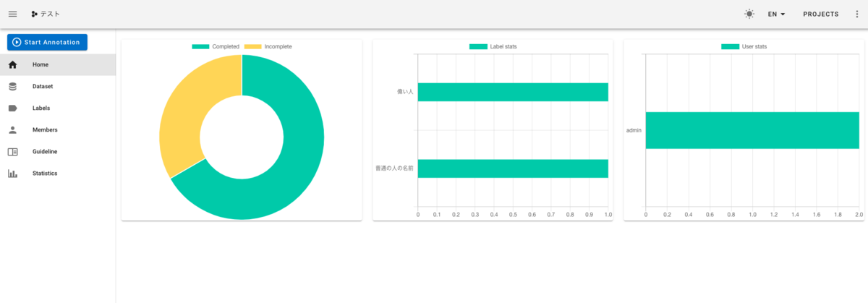
Task: Click the Start Annotation button
Action: tap(47, 42)
